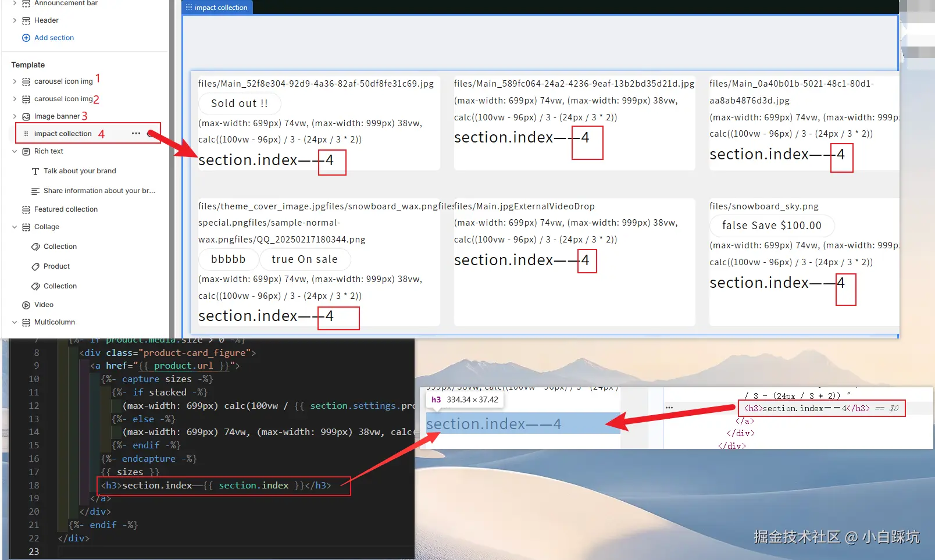
Task: Click the tag icon of last Collection block
Action: [x=35, y=286]
